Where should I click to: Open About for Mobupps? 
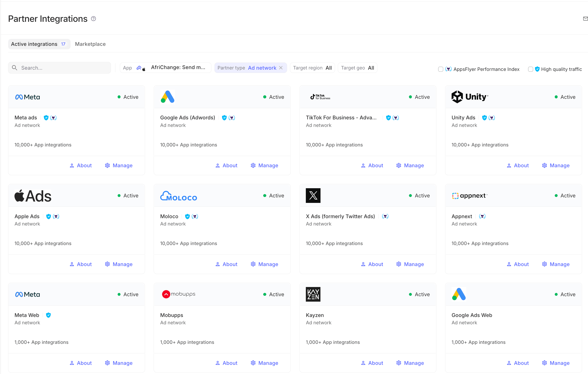226,363
